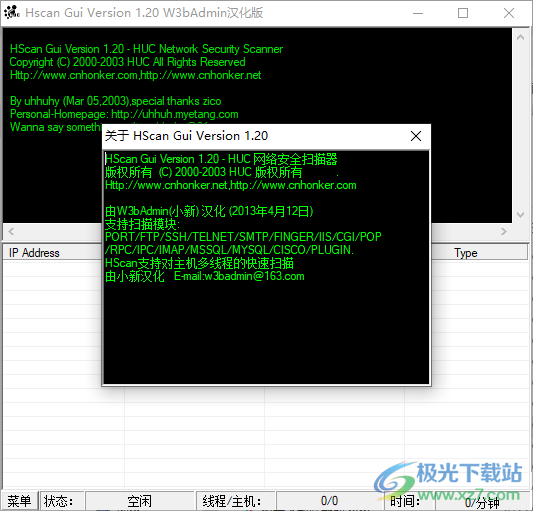Click the Personal-Homepage uhhuh.myetang.com line
This screenshot has height=511, width=533.
pyautogui.click(x=124, y=114)
